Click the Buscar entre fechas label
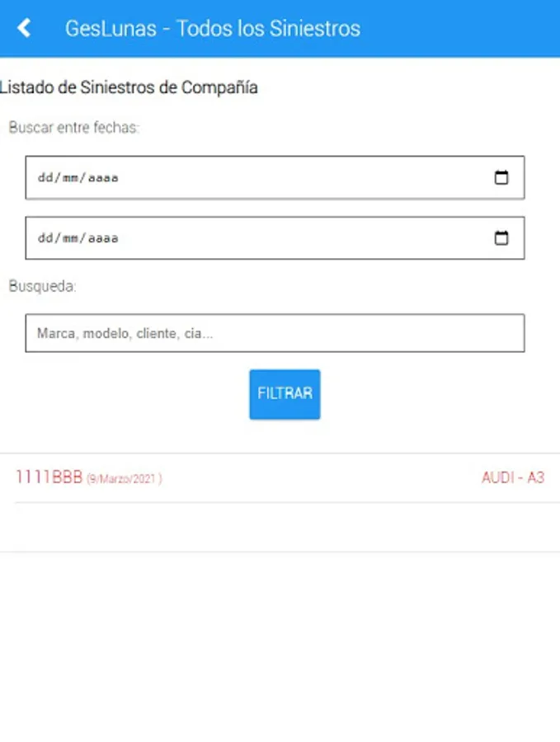This screenshot has height=742, width=560. point(74,127)
